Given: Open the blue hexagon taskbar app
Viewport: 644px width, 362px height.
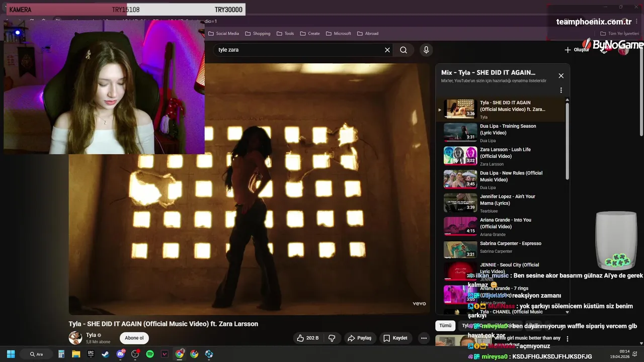Looking at the screenshot, I should 209,354.
